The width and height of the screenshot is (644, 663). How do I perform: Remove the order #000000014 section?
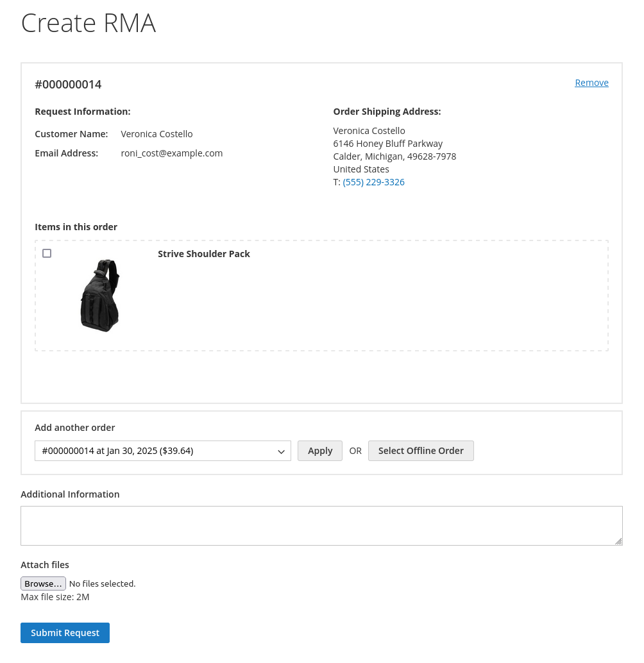coord(591,82)
